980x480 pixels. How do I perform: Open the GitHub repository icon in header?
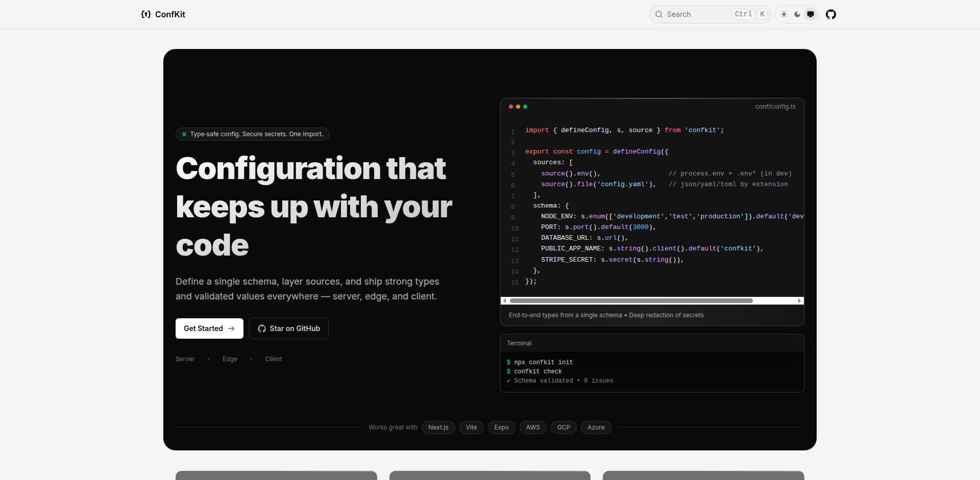[831, 14]
